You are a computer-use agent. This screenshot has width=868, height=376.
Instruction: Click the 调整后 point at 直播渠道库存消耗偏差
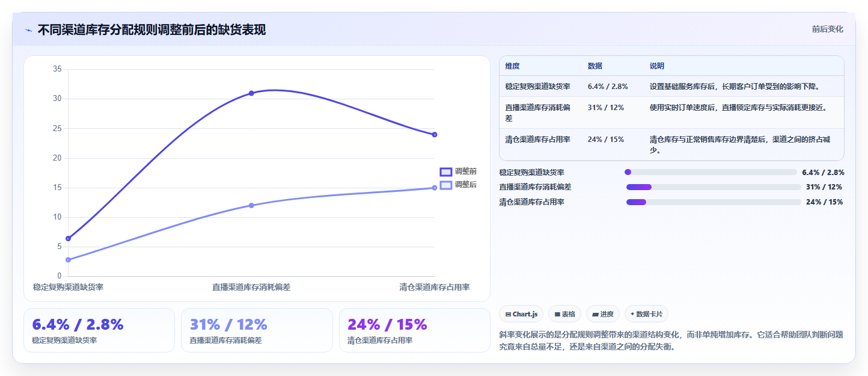(x=251, y=205)
